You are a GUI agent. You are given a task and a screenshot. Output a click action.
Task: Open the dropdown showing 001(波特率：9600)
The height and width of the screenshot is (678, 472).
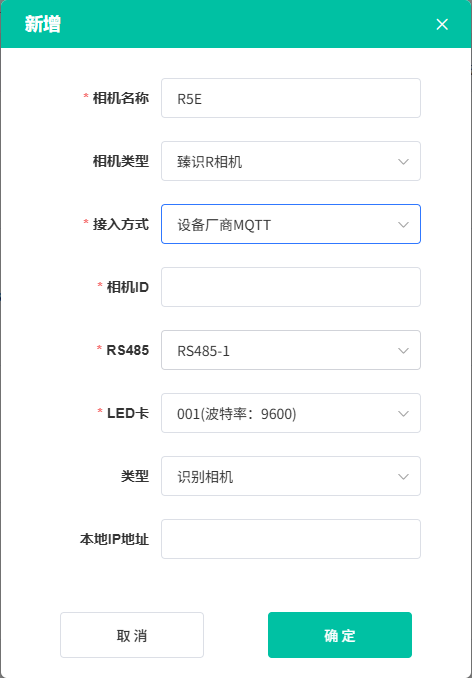pyautogui.click(x=291, y=413)
